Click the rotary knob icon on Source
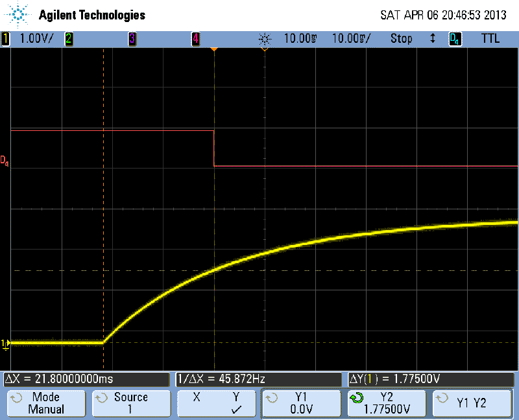Screen dimensions: 519x420 tap(101, 397)
